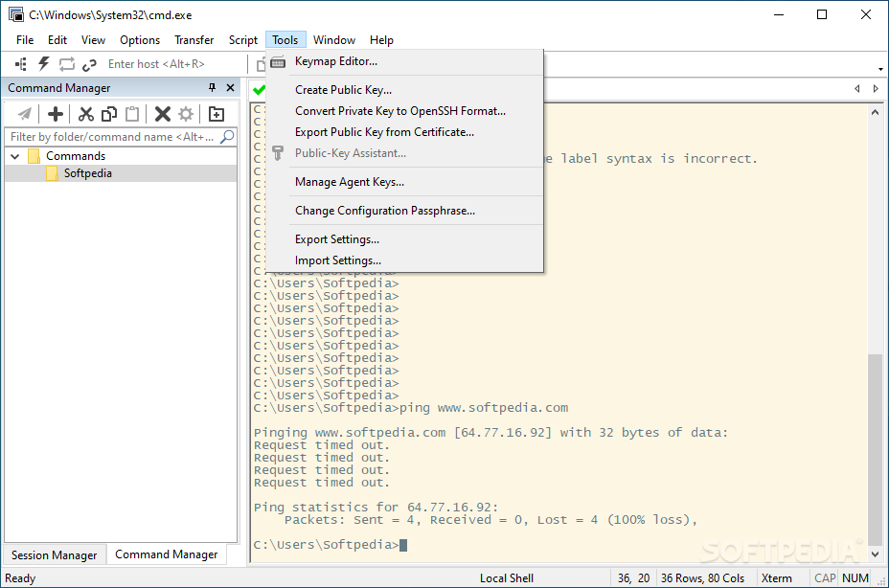Viewport: 889px width, 588px height.
Task: Click terminal scrollbar down arrow
Action: [875, 554]
